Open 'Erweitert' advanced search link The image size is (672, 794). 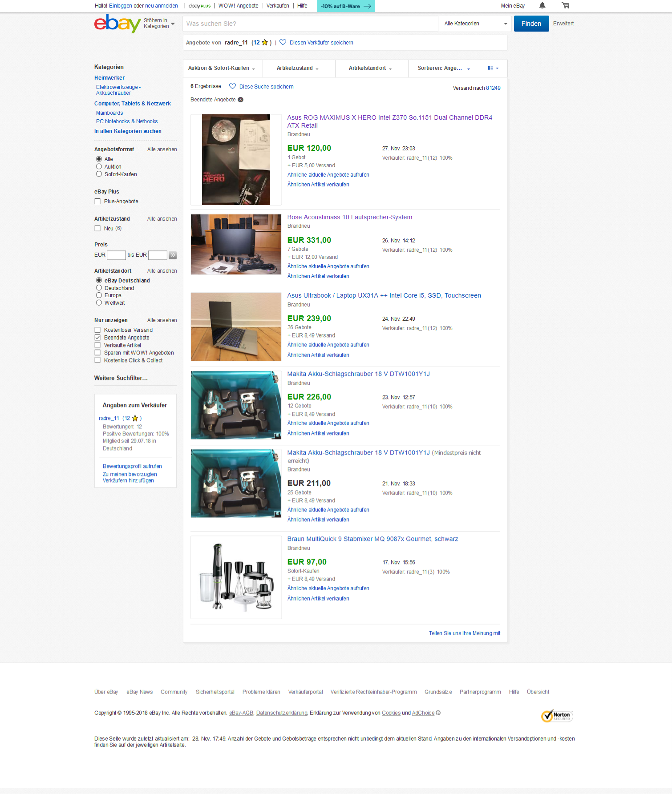[563, 24]
